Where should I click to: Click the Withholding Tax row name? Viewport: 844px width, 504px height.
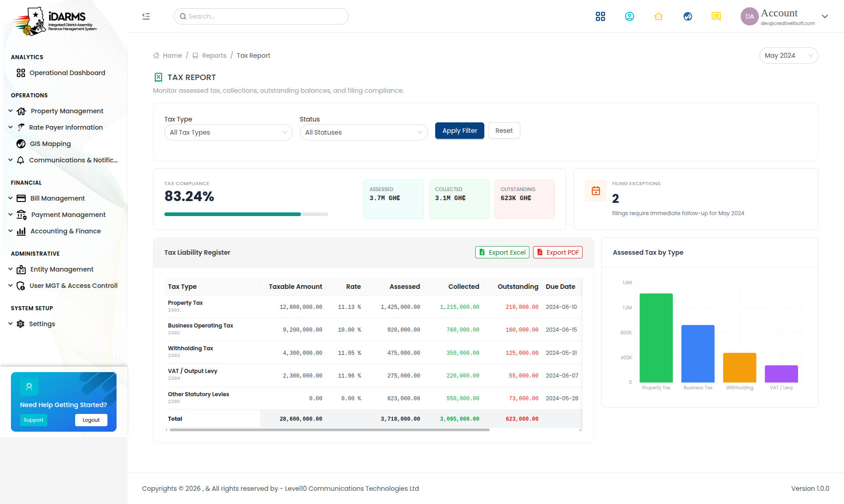(x=190, y=348)
